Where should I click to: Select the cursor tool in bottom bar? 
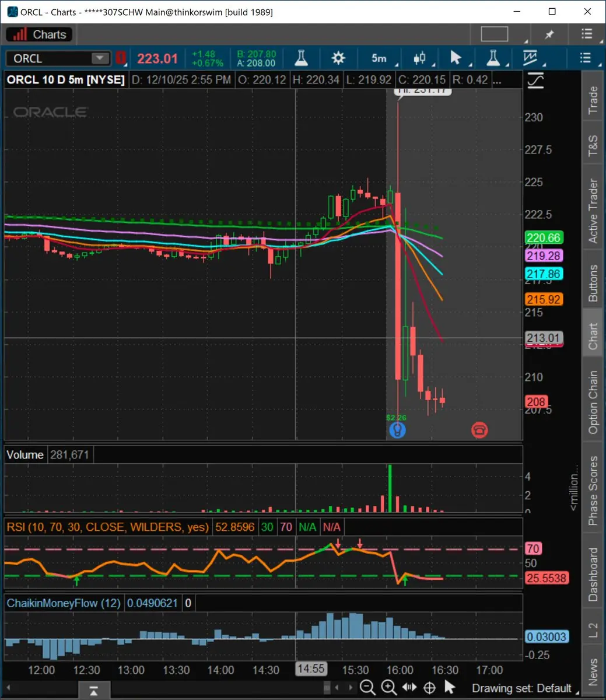pos(449,687)
